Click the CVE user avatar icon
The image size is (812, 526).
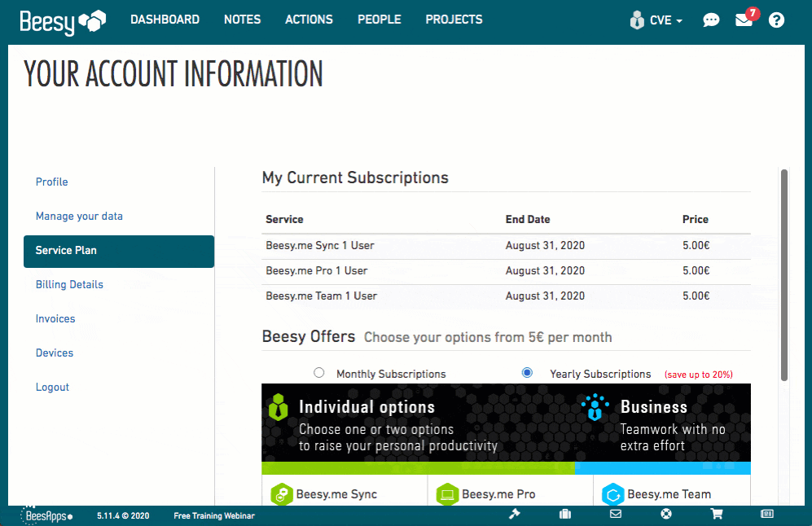637,20
